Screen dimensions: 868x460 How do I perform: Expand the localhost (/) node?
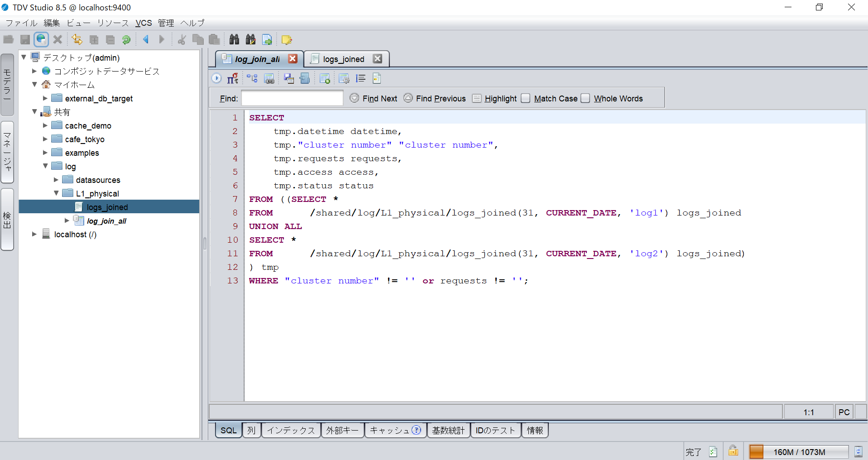[34, 234]
